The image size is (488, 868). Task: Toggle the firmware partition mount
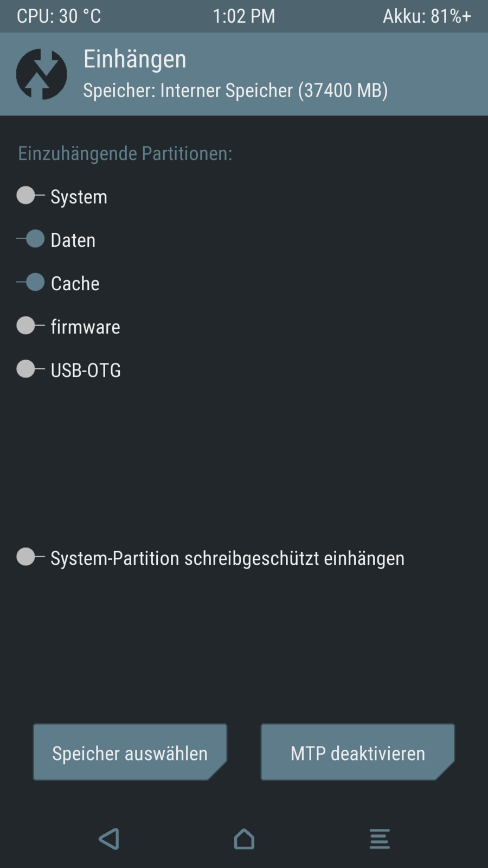click(30, 325)
